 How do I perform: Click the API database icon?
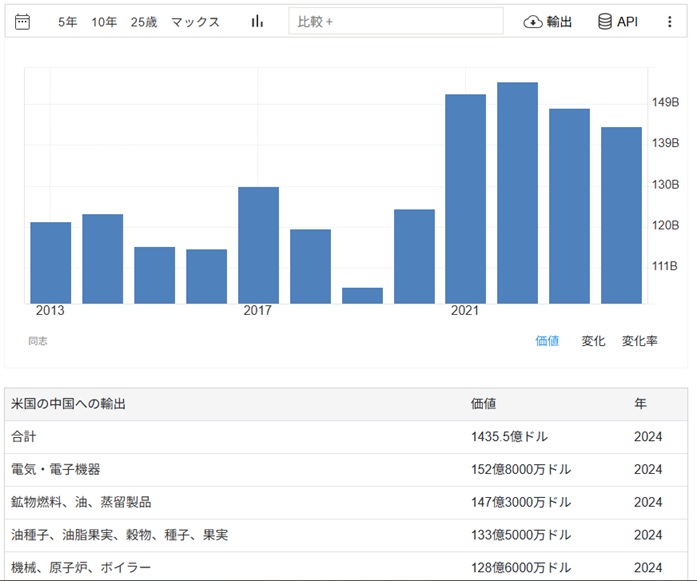(x=605, y=22)
